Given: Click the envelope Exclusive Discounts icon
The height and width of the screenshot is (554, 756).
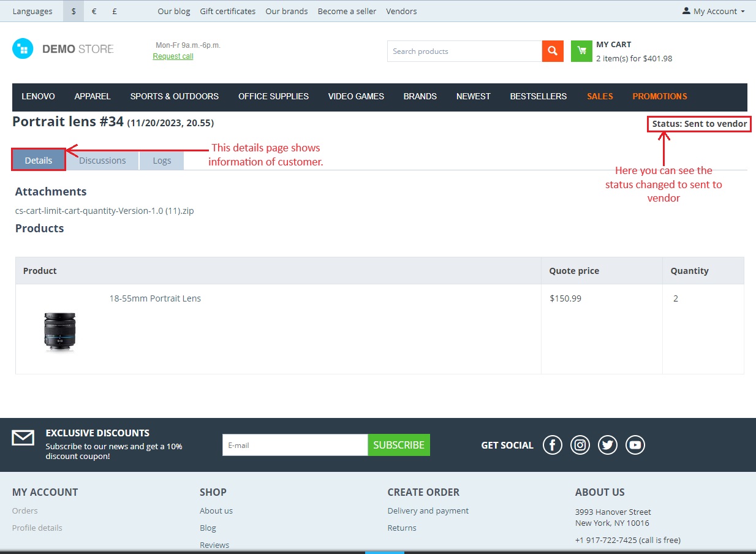Looking at the screenshot, I should coord(23,438).
